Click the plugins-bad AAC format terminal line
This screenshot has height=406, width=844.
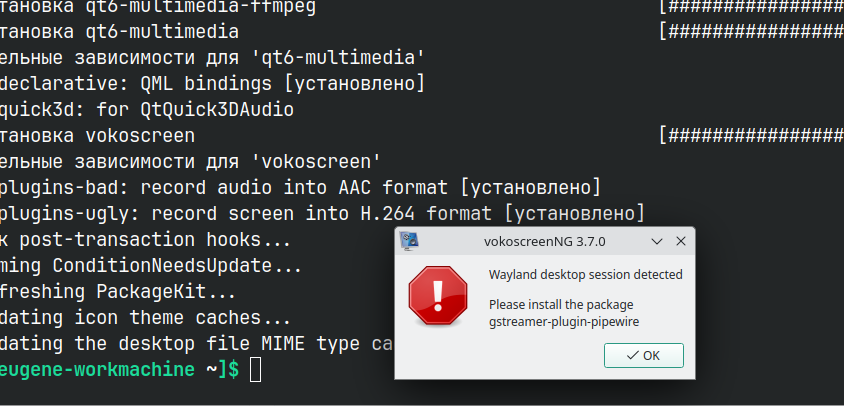(300, 188)
